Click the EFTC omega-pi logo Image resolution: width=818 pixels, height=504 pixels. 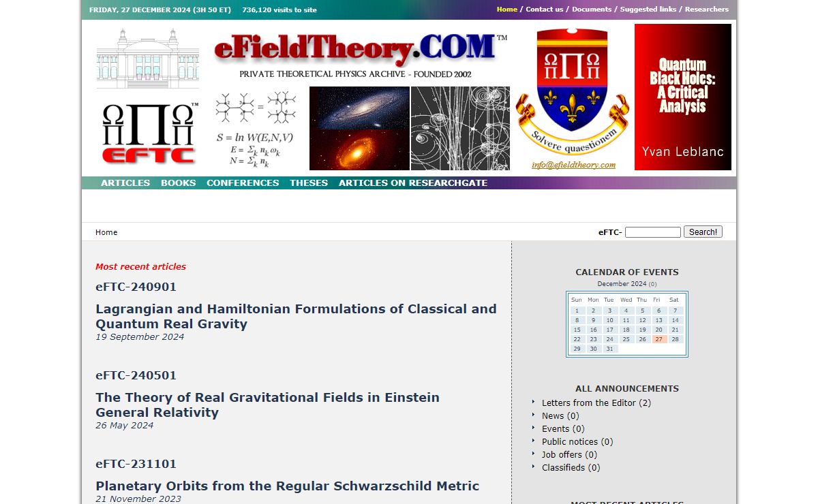click(x=150, y=133)
